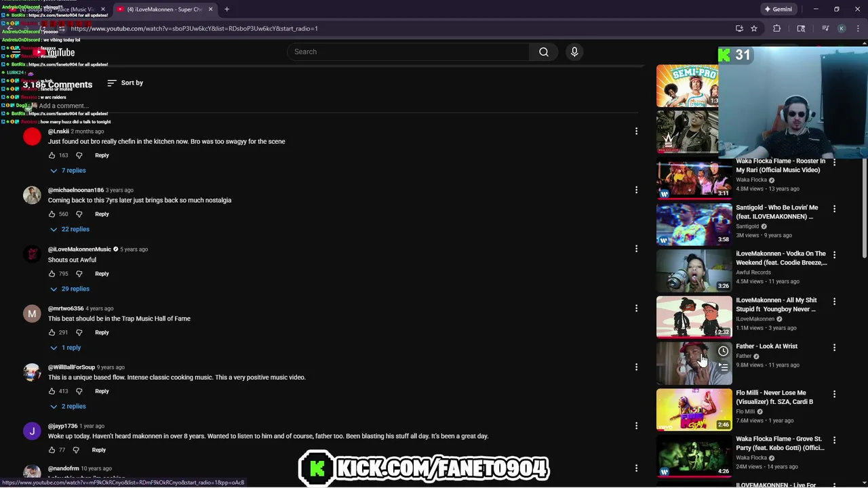This screenshot has width=868, height=488.
Task: Reply to the @Lnskii comment
Action: click(102, 155)
